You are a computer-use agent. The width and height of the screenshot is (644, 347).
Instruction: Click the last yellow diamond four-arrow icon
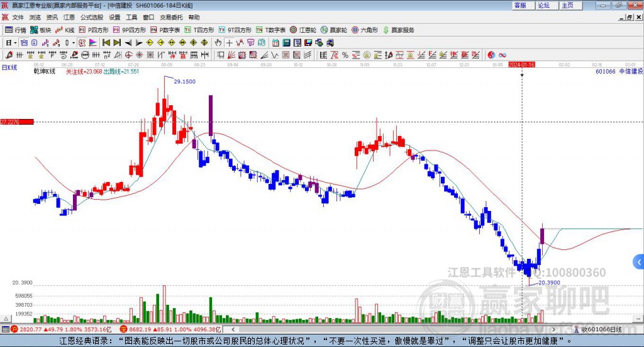pos(204,43)
